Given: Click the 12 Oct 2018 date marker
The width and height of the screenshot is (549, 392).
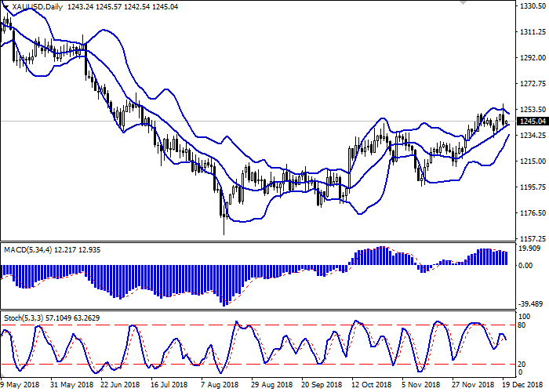Looking at the screenshot, I should tap(371, 384).
